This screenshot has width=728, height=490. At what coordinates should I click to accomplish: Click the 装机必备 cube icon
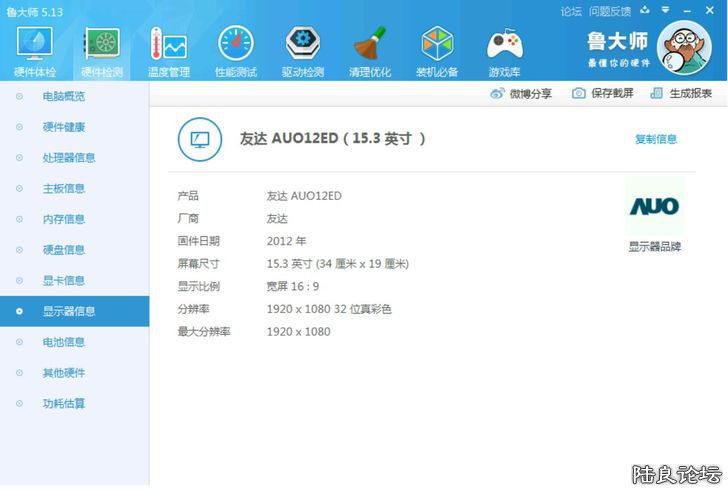coord(437,48)
